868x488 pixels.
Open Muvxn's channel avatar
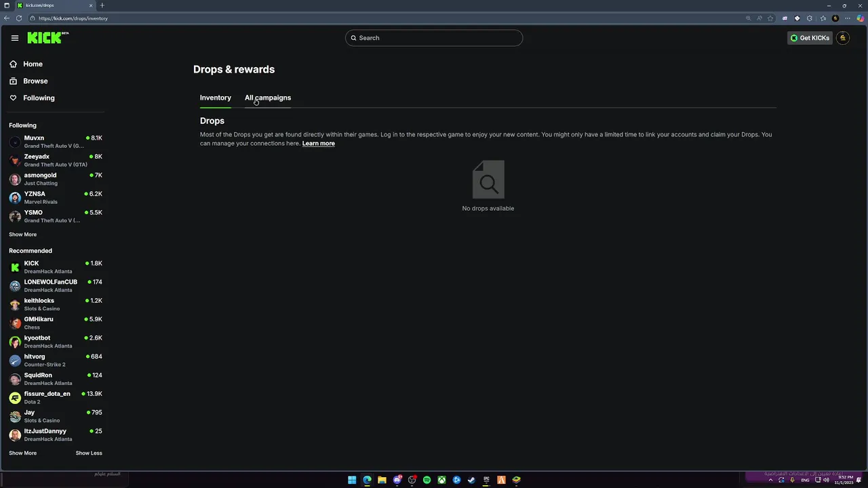15,142
